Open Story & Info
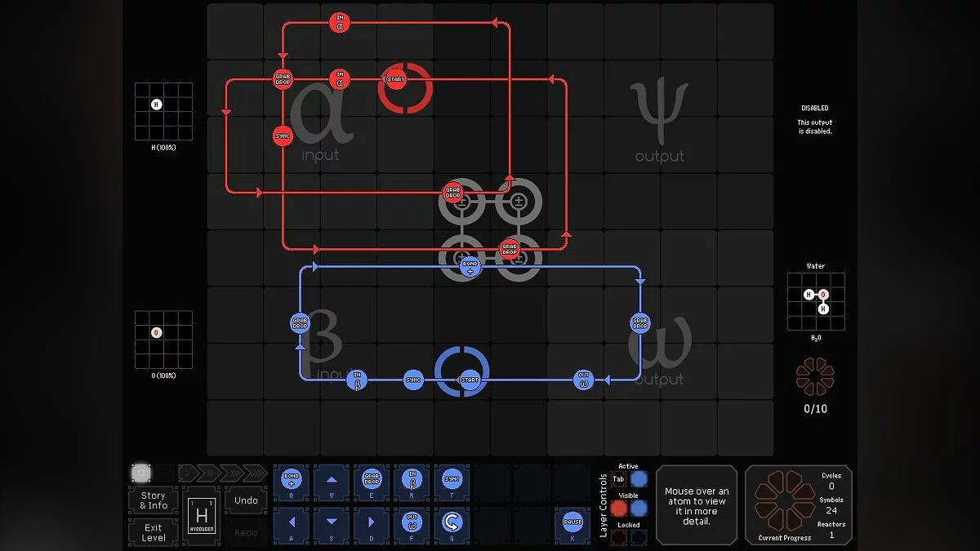This screenshot has height=551, width=980. [x=153, y=500]
